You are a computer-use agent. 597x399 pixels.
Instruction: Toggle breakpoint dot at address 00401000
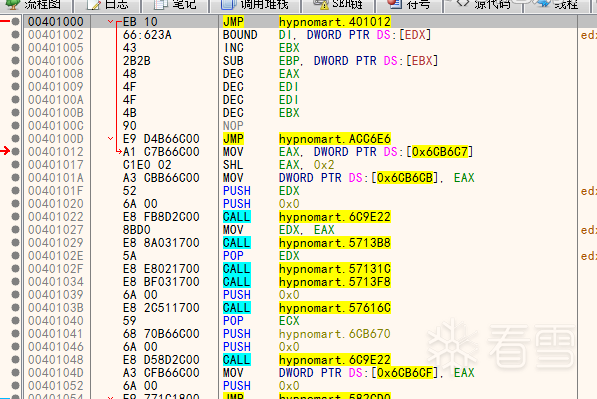pos(15,22)
